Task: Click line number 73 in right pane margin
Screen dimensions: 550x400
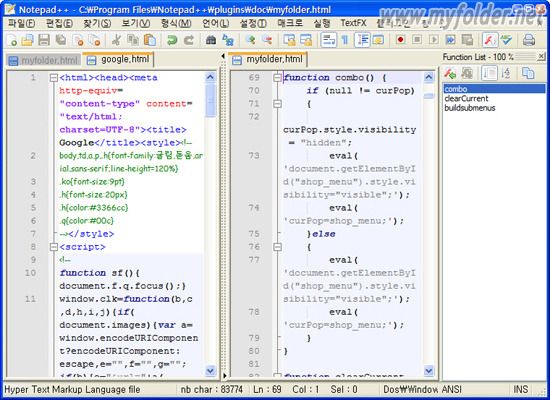Action: 254,155
